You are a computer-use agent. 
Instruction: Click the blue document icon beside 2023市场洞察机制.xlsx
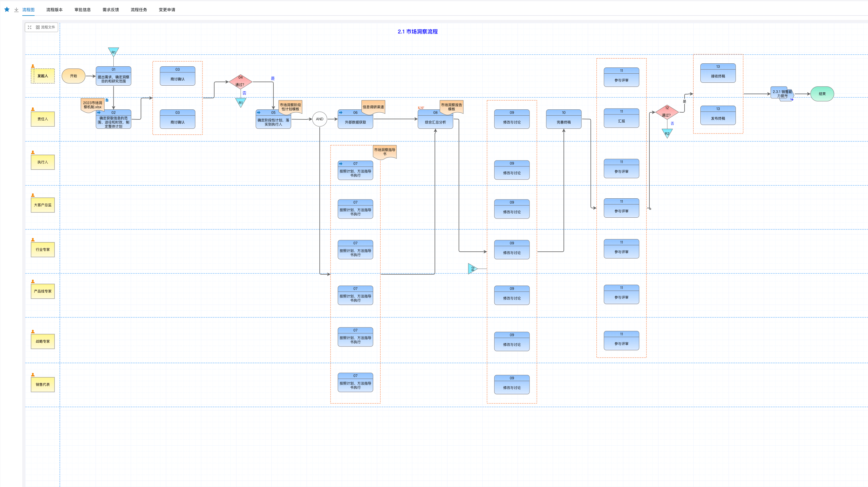(x=107, y=100)
